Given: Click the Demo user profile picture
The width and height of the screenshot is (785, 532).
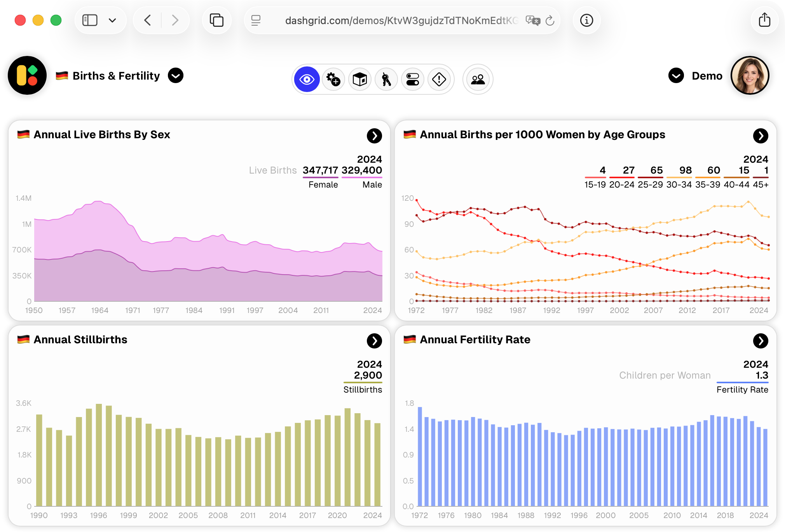Looking at the screenshot, I should point(750,75).
